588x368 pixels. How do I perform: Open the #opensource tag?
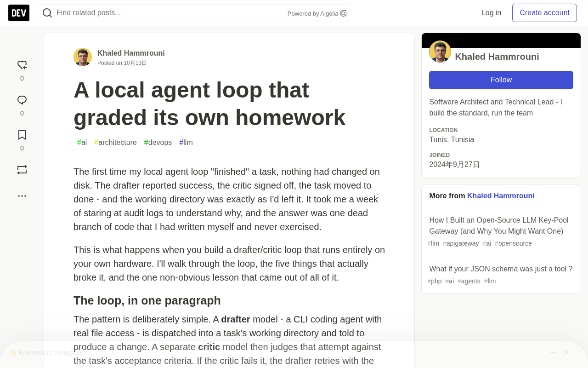click(x=513, y=243)
